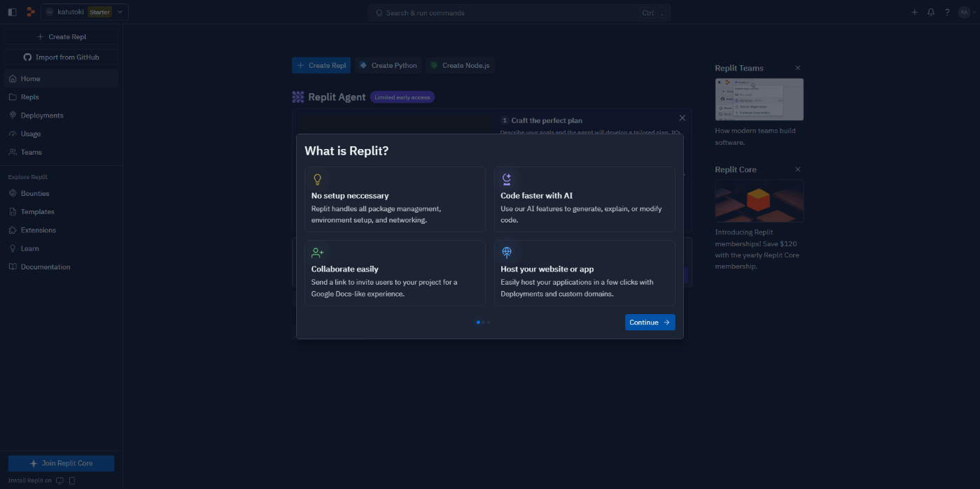Open Repls in the sidebar

coord(62,97)
